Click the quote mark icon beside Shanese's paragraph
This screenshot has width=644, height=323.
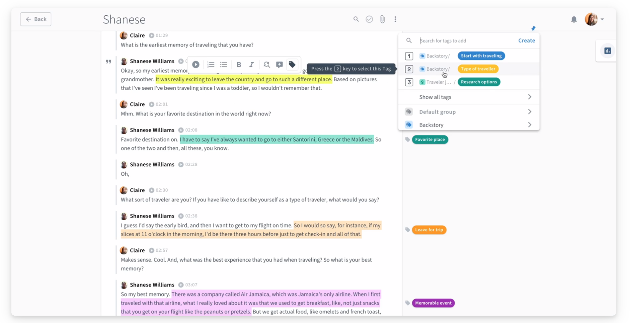click(x=108, y=61)
